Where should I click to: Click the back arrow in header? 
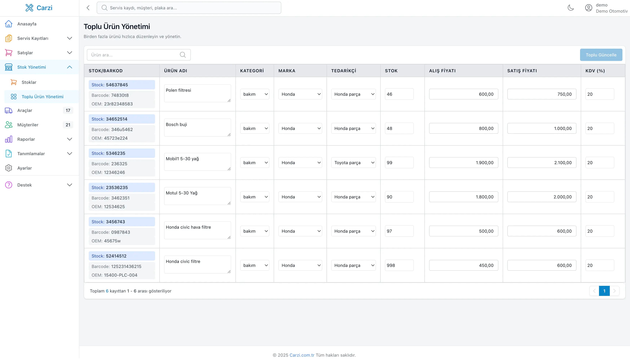[x=88, y=8]
